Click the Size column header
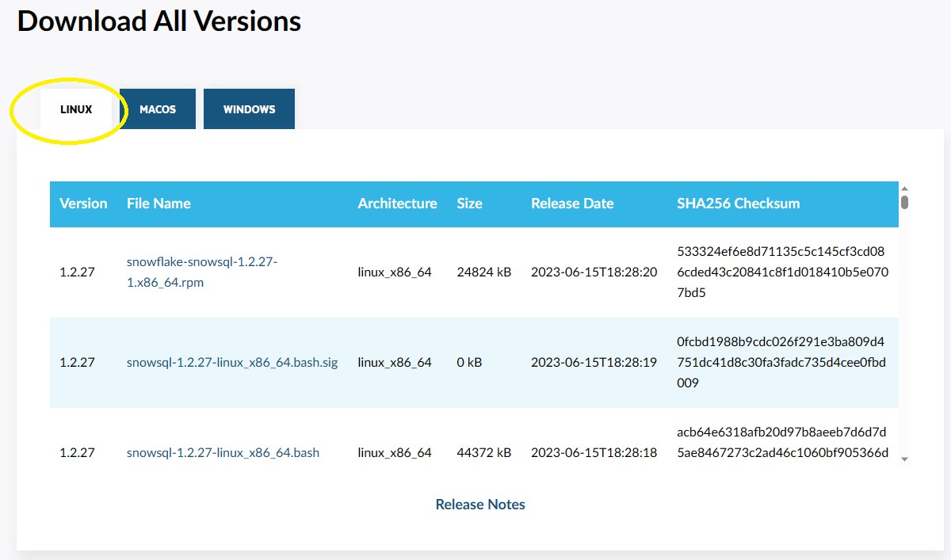The width and height of the screenshot is (951, 560). 470,204
